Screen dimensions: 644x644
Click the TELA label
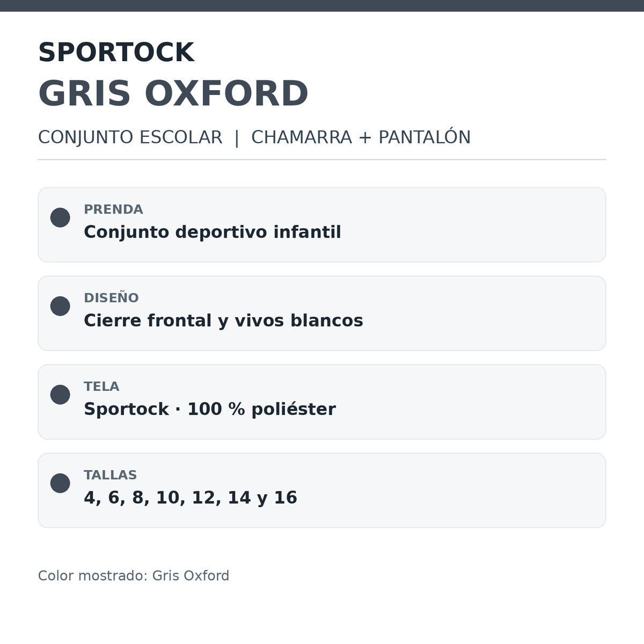pos(101,386)
